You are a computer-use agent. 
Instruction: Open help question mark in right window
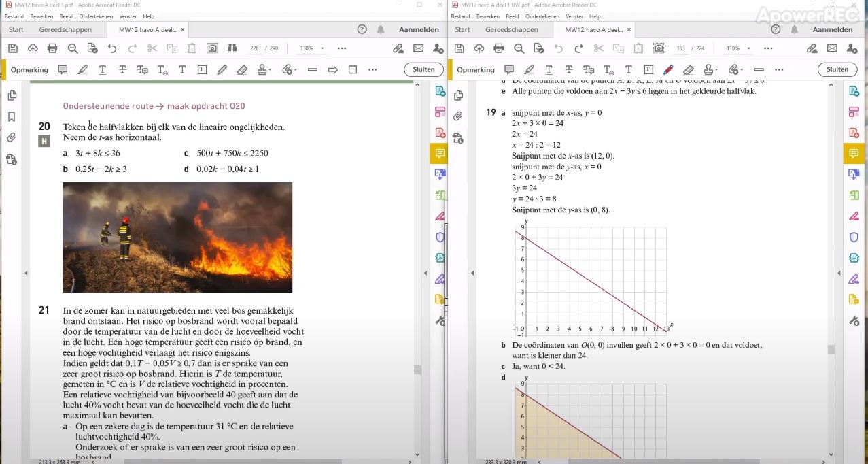[776, 29]
